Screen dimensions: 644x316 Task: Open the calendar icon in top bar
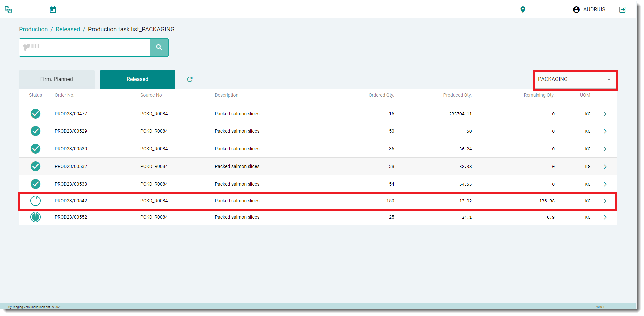(x=53, y=10)
